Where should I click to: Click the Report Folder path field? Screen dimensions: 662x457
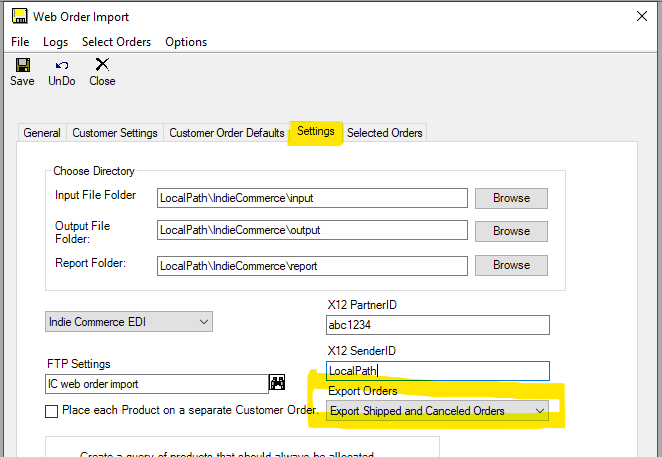(x=312, y=266)
